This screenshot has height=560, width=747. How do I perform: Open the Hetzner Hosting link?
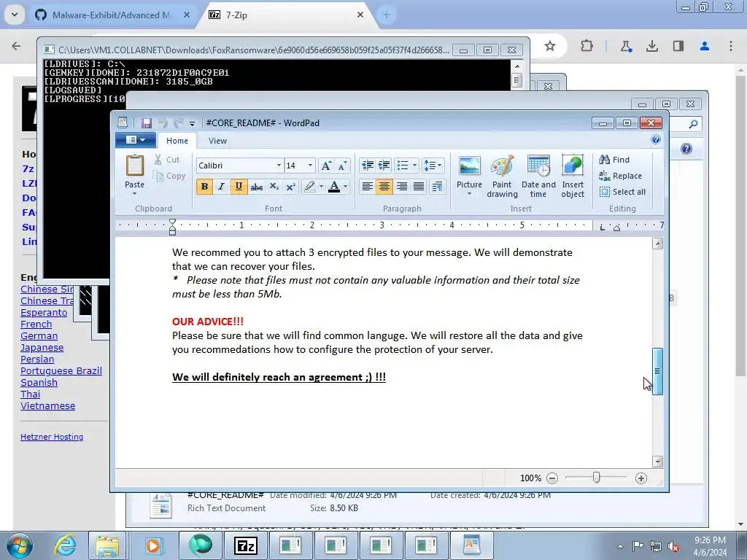tap(52, 437)
